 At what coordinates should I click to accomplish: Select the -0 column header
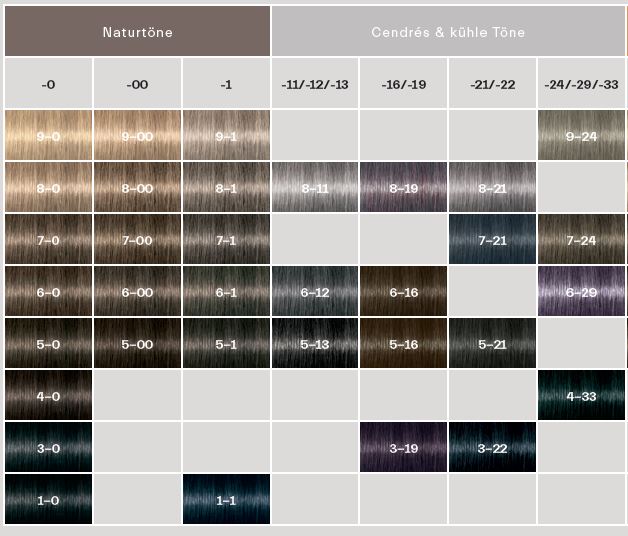tap(48, 84)
